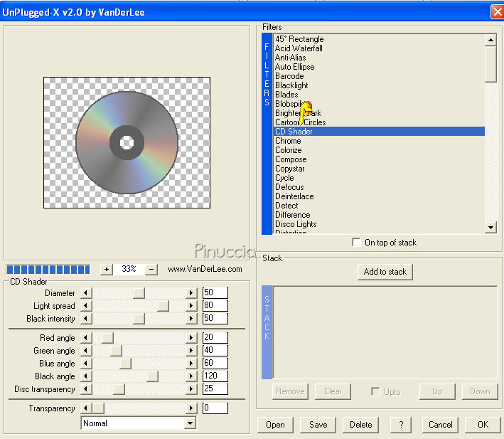Toggle the Upto checkbox
Screen dimensions: 504x439
[x=375, y=391]
